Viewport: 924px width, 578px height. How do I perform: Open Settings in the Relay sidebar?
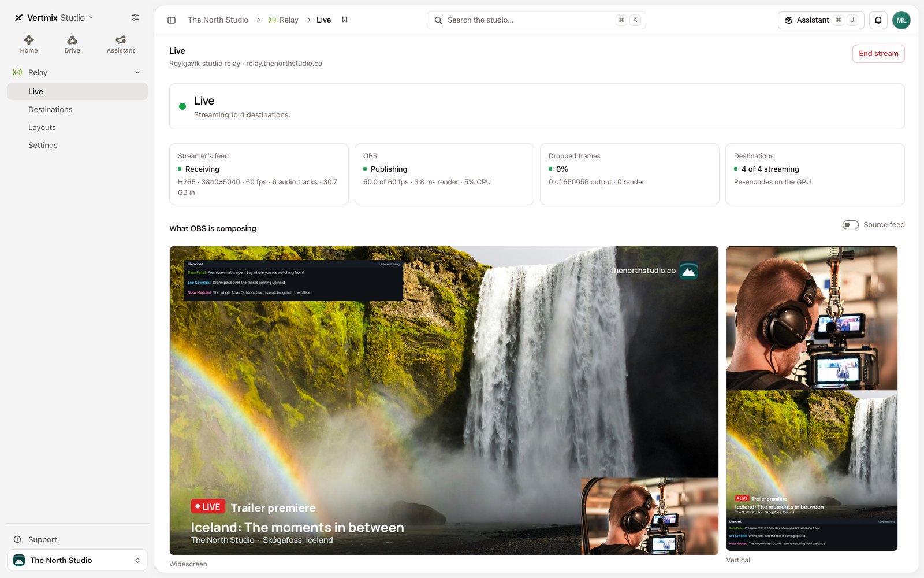coord(77,145)
